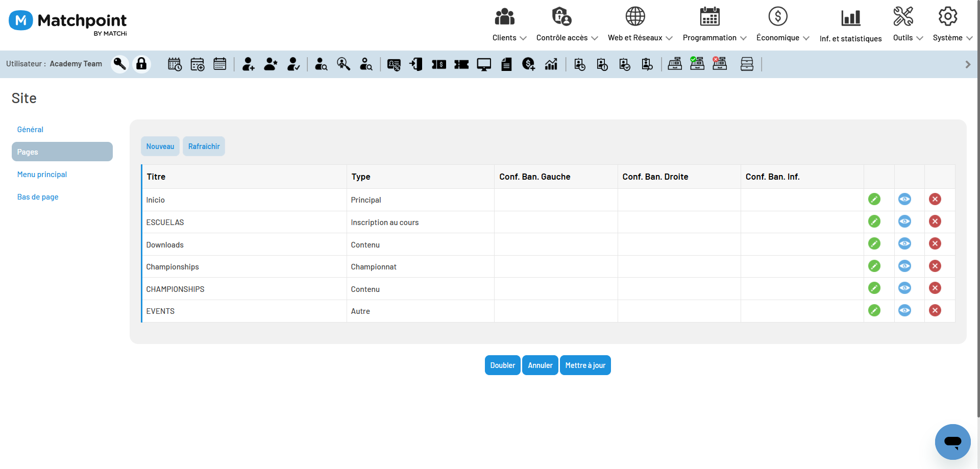Click the clipboard with person icon
This screenshot has width=980, height=469.
tap(647, 64)
